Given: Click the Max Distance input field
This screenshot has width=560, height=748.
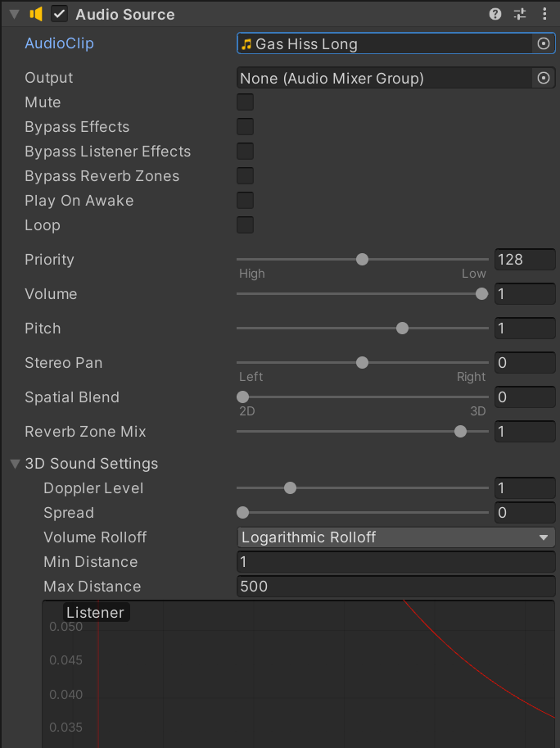Looking at the screenshot, I should coord(395,587).
